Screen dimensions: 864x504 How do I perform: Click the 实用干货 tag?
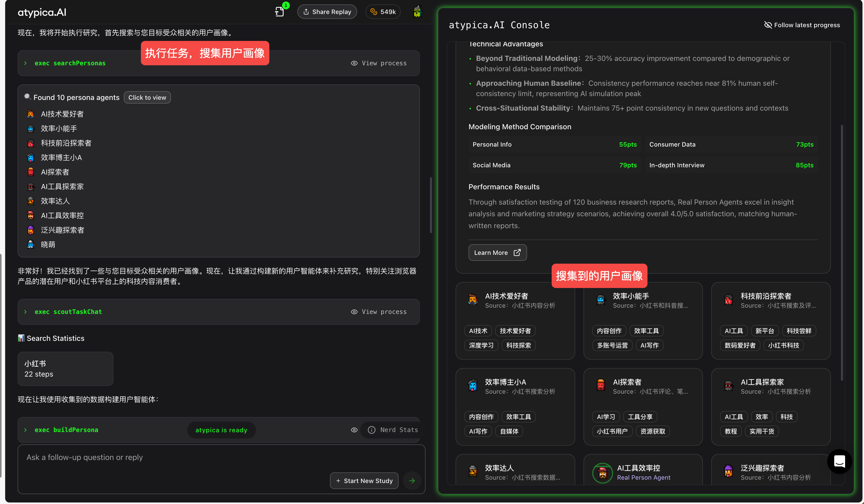(762, 431)
